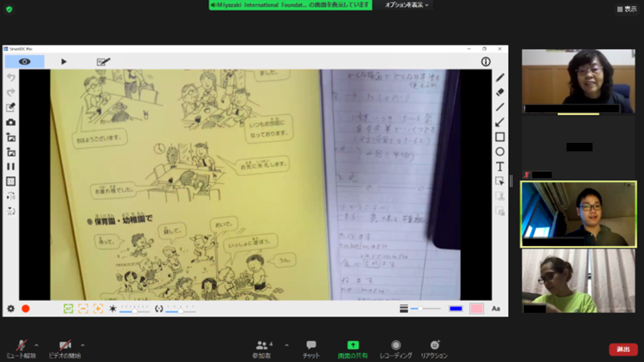
Task: Click the green share screen button
Action: [353, 349]
